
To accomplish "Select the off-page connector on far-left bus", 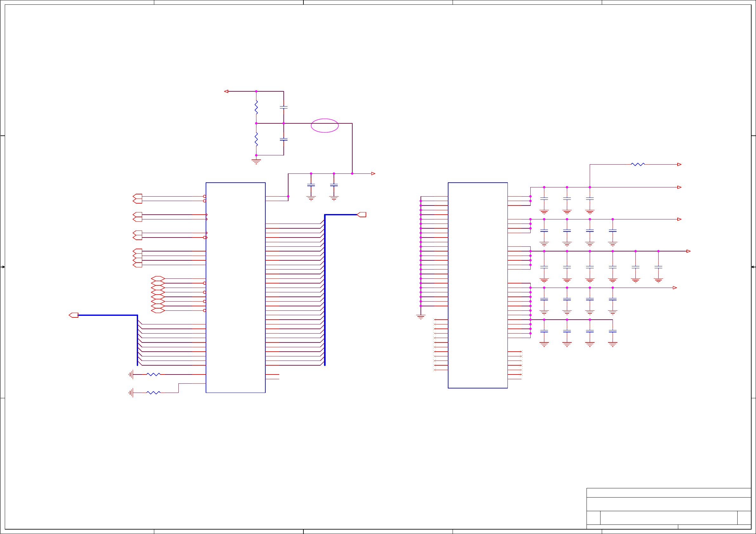I will 73,315.
